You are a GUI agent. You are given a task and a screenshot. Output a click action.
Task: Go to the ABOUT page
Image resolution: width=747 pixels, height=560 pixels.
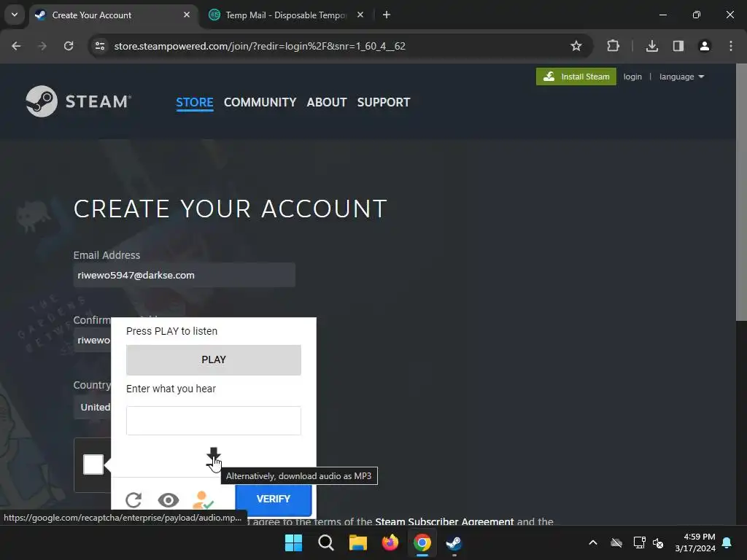tap(327, 102)
